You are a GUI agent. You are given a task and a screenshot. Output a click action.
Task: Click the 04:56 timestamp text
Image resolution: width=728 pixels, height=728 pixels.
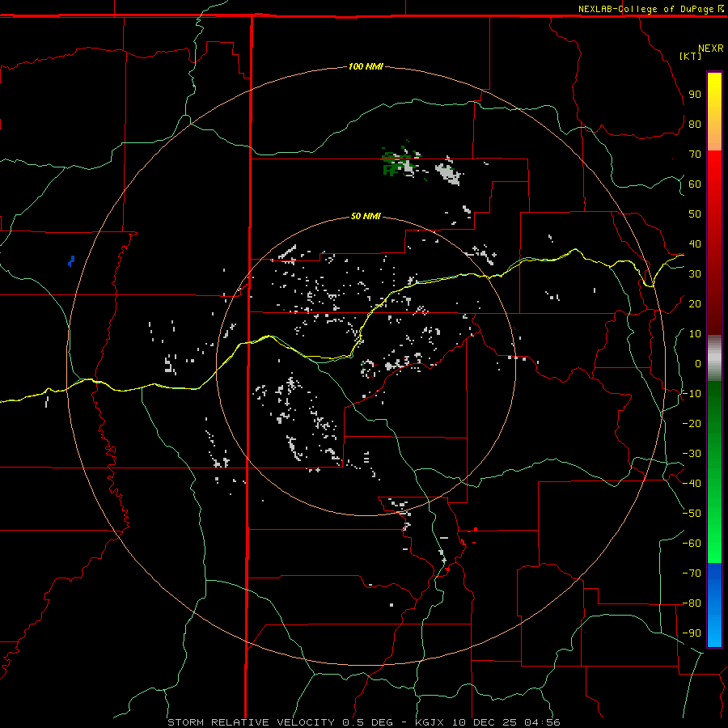(x=542, y=722)
